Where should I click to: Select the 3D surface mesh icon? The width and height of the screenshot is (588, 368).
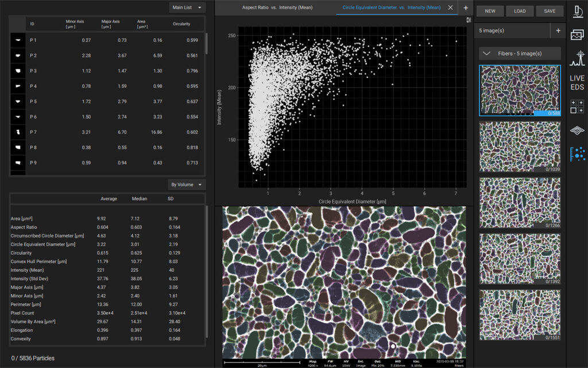click(577, 129)
